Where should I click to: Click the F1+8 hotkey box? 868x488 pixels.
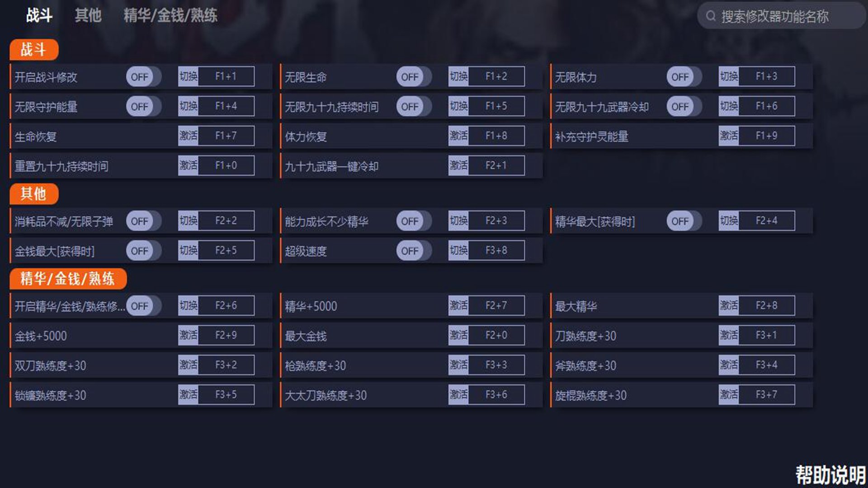[496, 136]
